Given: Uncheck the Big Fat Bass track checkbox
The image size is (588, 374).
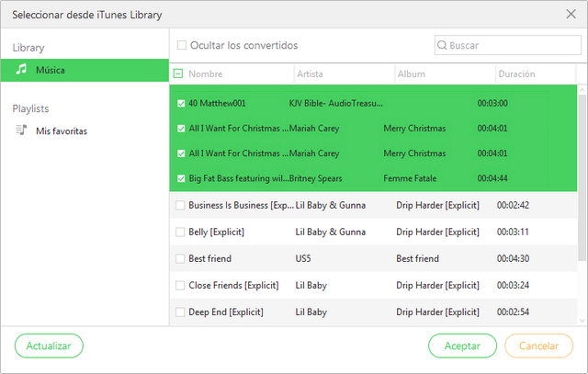Looking at the screenshot, I should click(x=181, y=178).
